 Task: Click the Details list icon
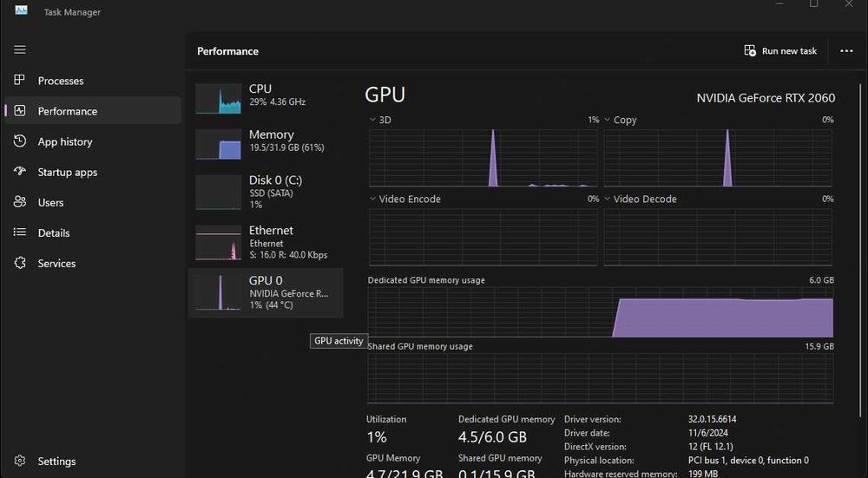click(20, 232)
